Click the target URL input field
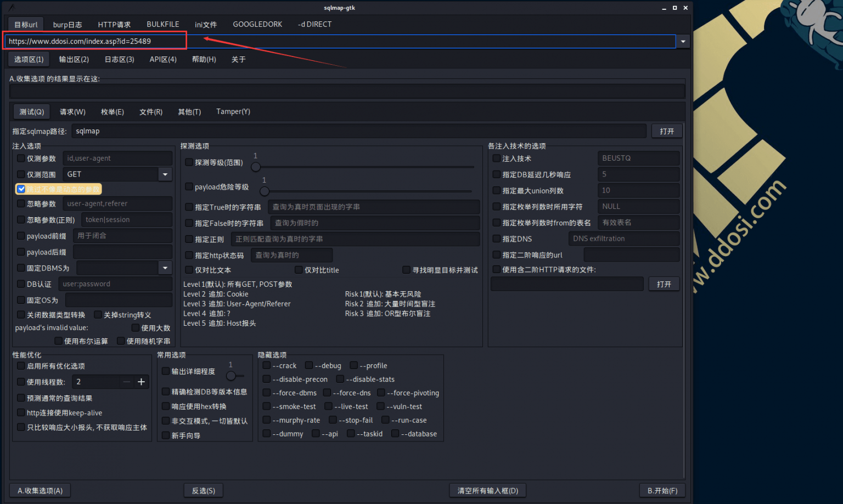 pyautogui.click(x=340, y=41)
